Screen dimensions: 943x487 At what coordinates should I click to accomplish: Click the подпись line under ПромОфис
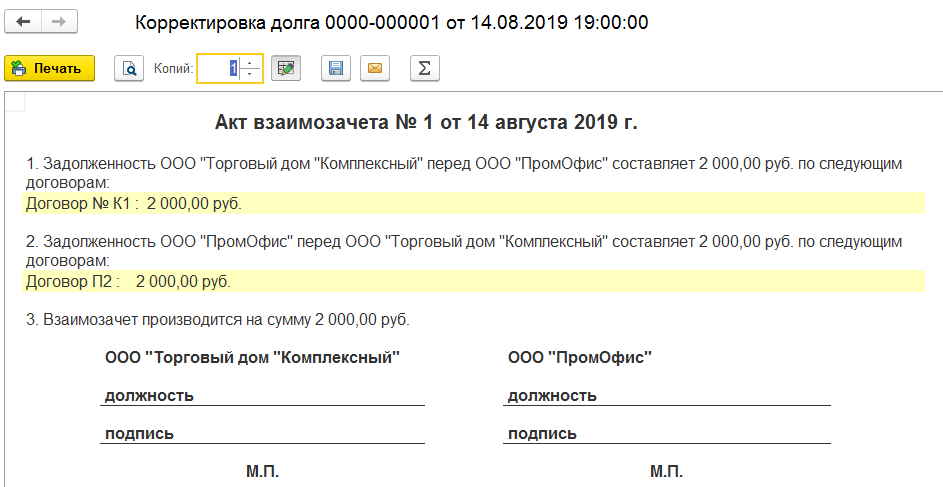(x=666, y=433)
